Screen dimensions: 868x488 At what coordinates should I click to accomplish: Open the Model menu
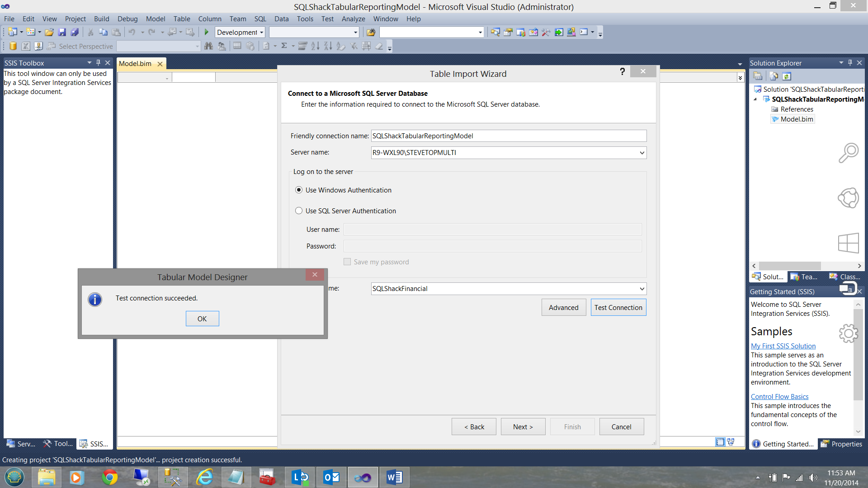[x=155, y=19]
